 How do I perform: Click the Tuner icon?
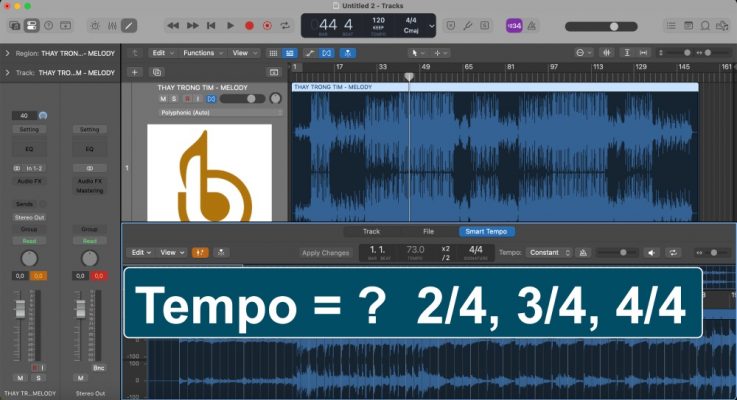(x=467, y=25)
